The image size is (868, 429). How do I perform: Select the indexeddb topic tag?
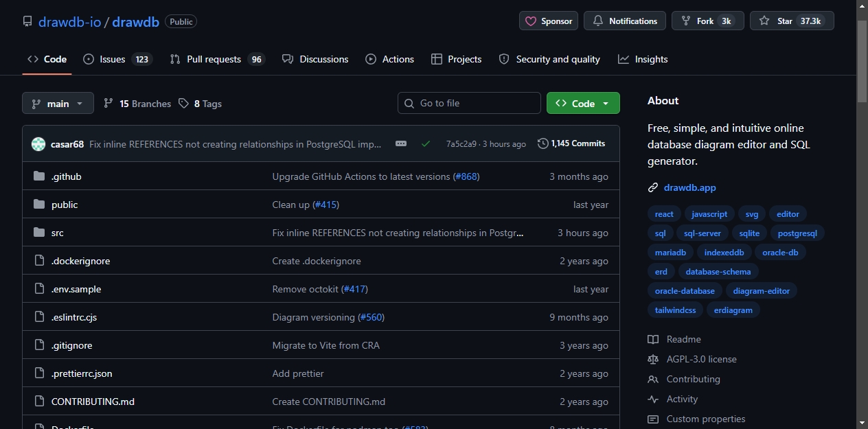[724, 253]
